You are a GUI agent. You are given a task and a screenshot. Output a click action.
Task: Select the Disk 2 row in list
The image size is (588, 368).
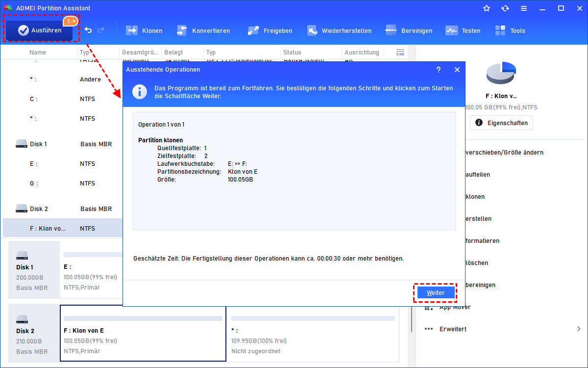click(63, 209)
